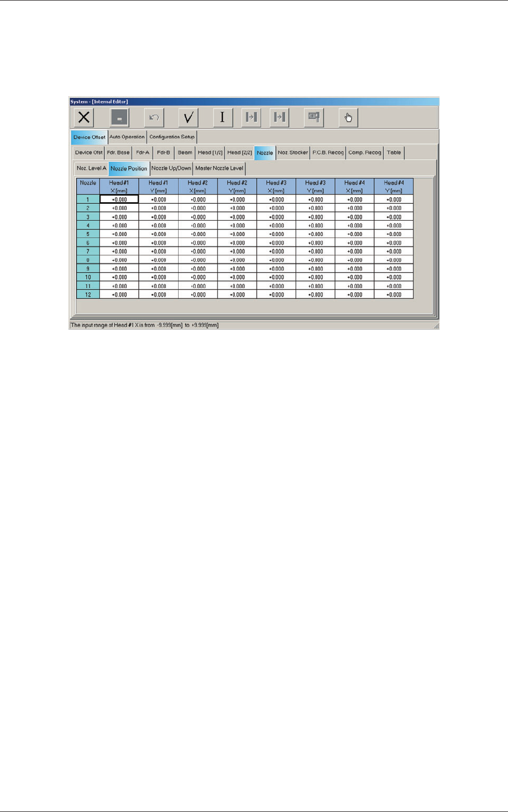
Task: Switch to the Noz. Stocker tab
Action: pyautogui.click(x=293, y=152)
